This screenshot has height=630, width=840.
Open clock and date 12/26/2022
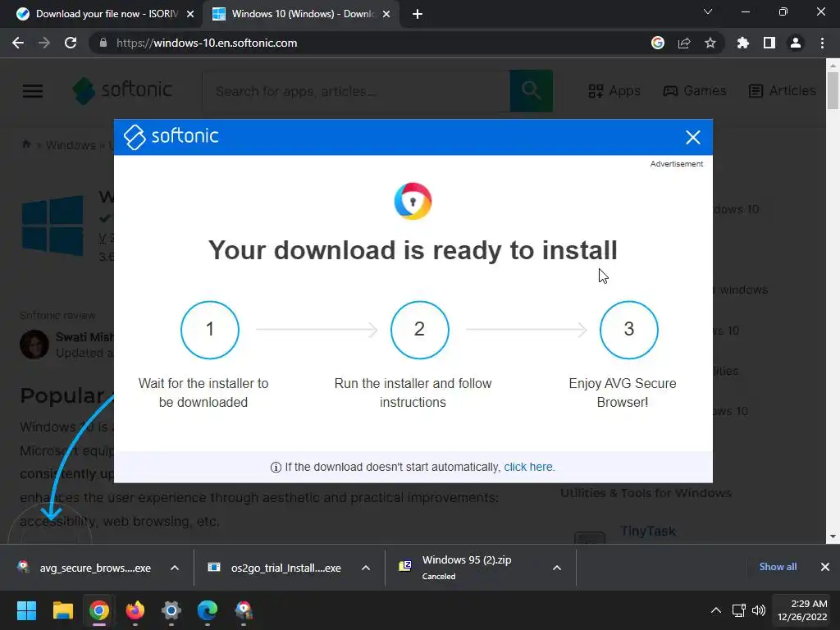pyautogui.click(x=802, y=610)
